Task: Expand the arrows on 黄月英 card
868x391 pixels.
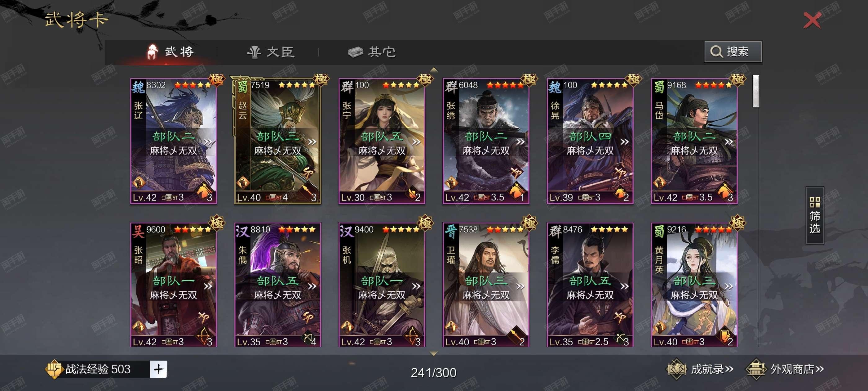Action: 728,286
